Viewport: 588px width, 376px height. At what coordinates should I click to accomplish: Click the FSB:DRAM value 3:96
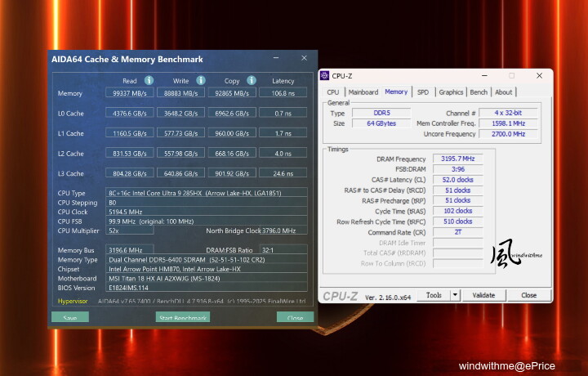click(x=458, y=169)
